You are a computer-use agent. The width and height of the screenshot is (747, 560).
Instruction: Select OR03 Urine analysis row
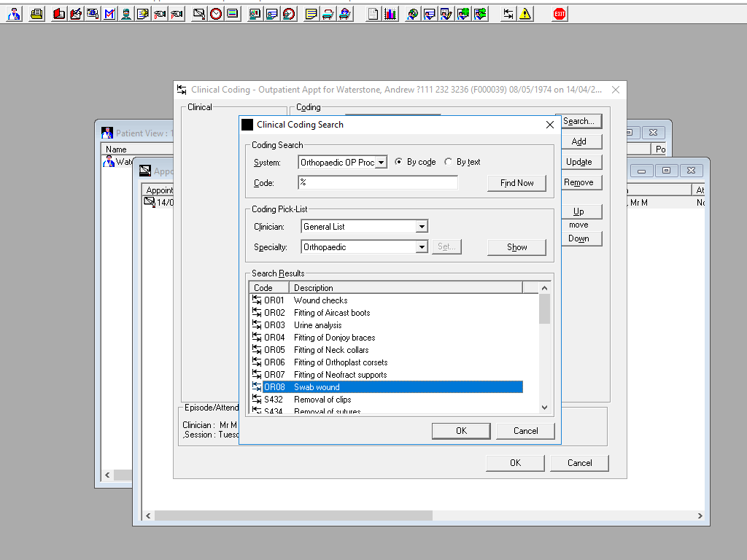point(387,325)
